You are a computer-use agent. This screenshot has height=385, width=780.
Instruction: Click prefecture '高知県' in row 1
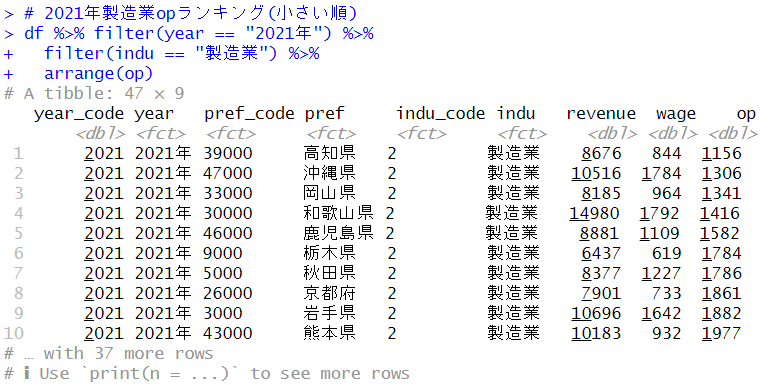(329, 153)
